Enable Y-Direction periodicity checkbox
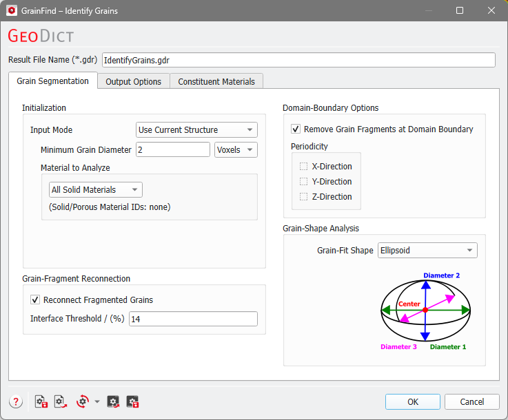The height and width of the screenshot is (420, 508). [x=303, y=182]
